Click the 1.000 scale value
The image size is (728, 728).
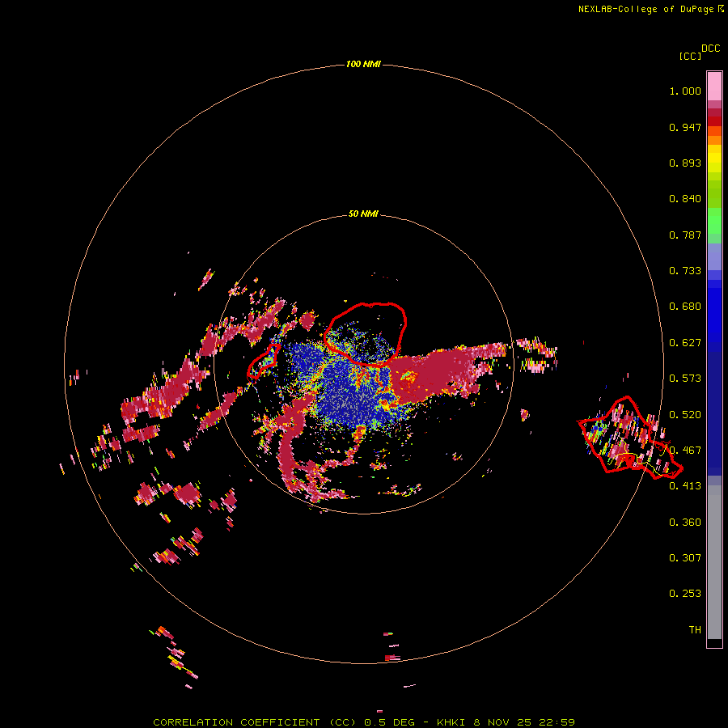pyautogui.click(x=685, y=91)
